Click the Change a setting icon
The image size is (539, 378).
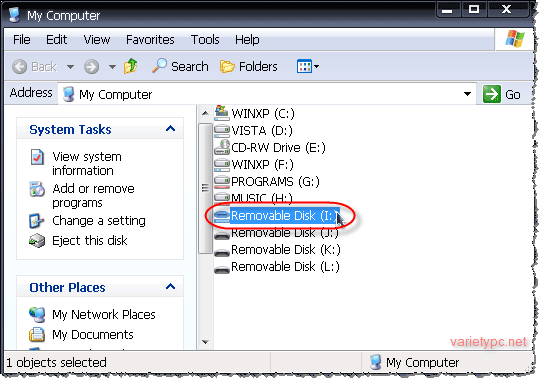click(x=36, y=221)
